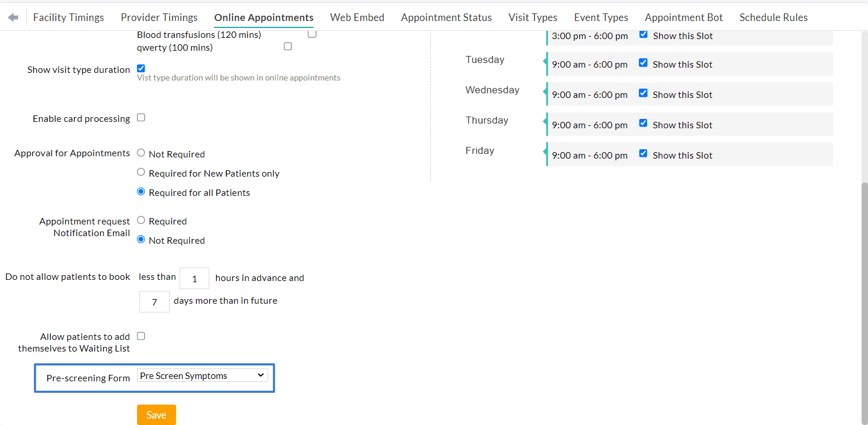Allow patients to add themselves to Waiting List
The width and height of the screenshot is (868, 425).
(x=140, y=336)
